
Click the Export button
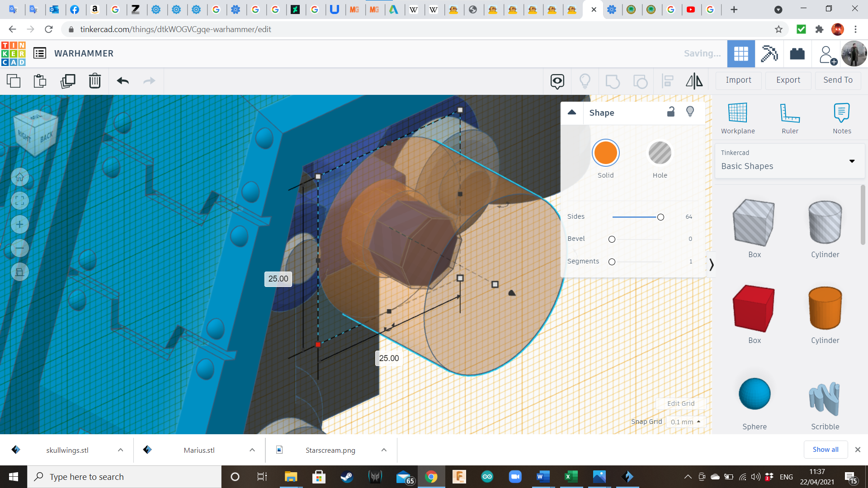(x=788, y=80)
